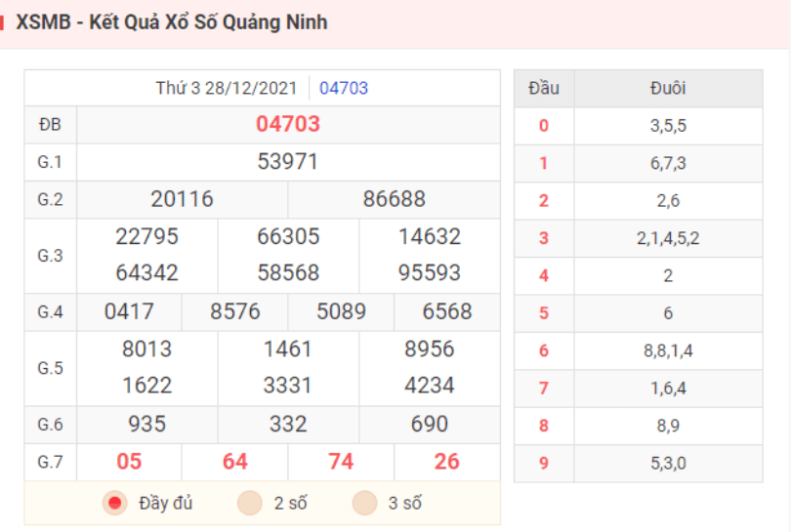Click the G.1 row label
Image resolution: width=792 pixels, height=532 pixels.
[x=50, y=162]
